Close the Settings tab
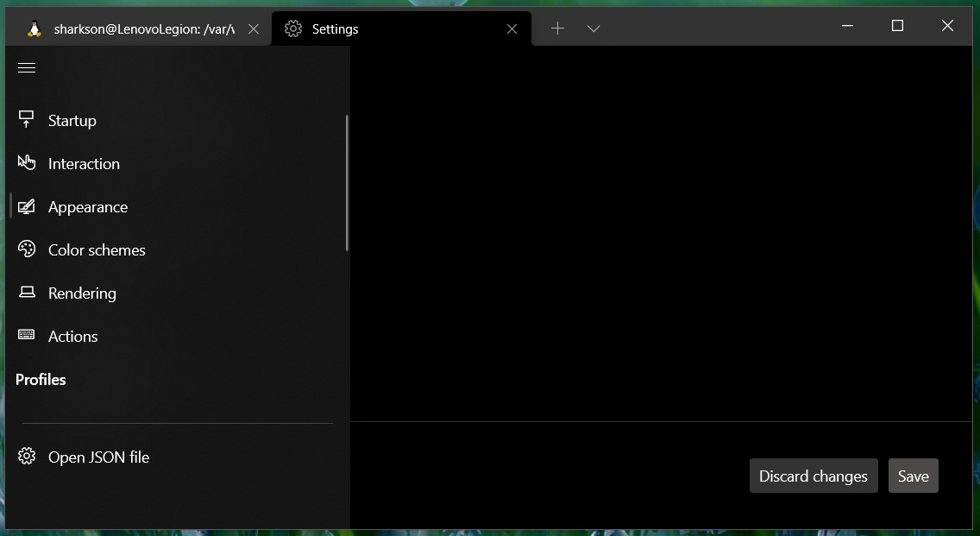This screenshot has height=536, width=980. click(512, 28)
